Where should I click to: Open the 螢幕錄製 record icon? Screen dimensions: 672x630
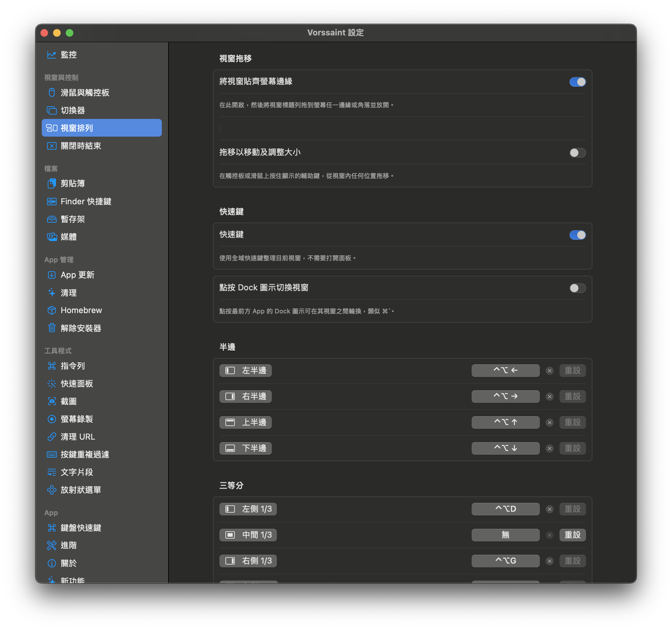[52, 419]
